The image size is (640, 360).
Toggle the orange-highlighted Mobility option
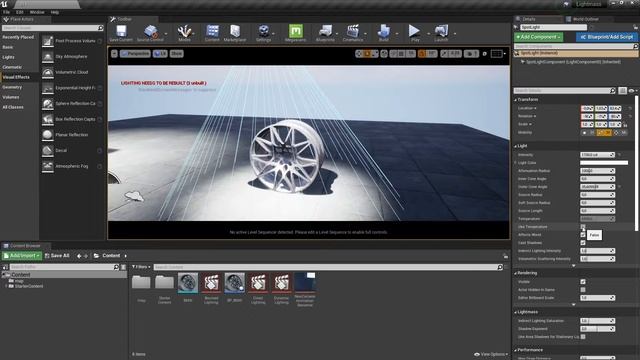[604, 133]
